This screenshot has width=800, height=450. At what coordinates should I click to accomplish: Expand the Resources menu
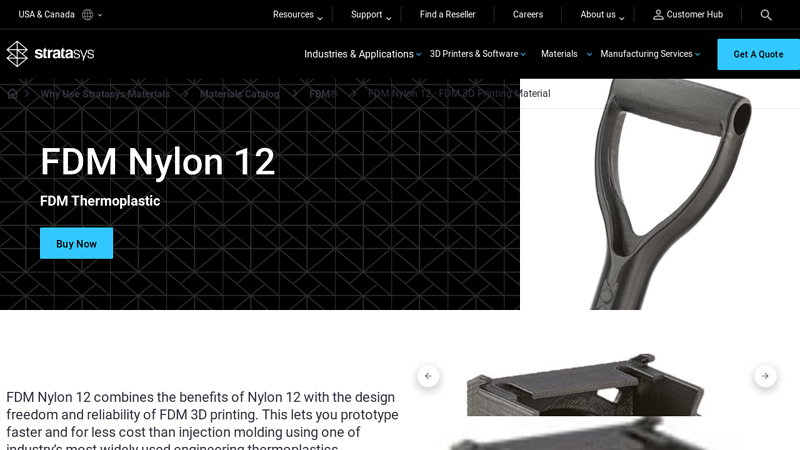click(297, 15)
